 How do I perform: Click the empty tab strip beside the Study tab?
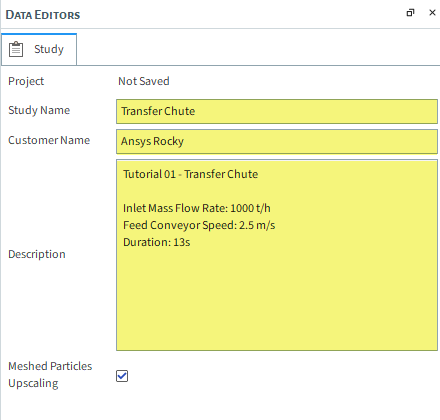click(258, 49)
